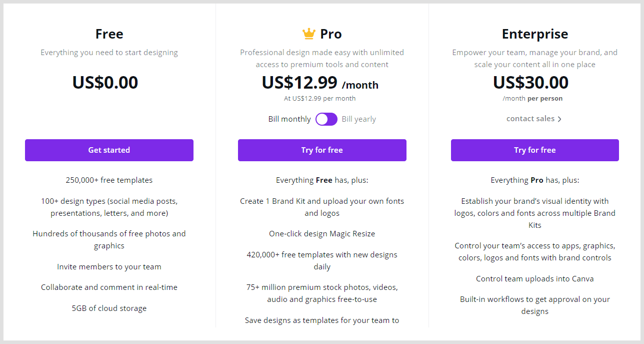
Task: Click One-click design Magic Resize feature
Action: point(322,234)
